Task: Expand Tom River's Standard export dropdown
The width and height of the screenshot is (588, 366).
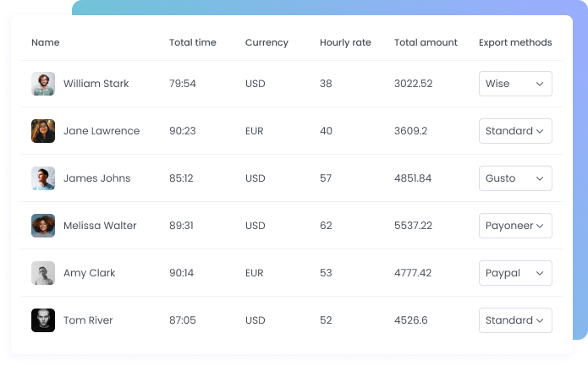Action: coord(515,320)
